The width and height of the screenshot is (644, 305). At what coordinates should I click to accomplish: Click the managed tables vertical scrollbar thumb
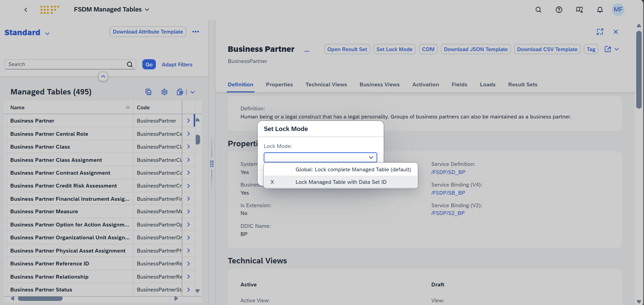198,139
